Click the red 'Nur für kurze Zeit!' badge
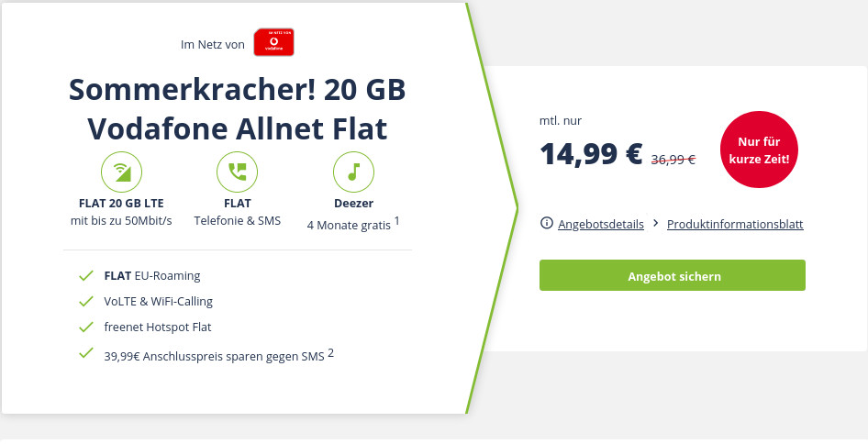The width and height of the screenshot is (868, 444). point(759,150)
